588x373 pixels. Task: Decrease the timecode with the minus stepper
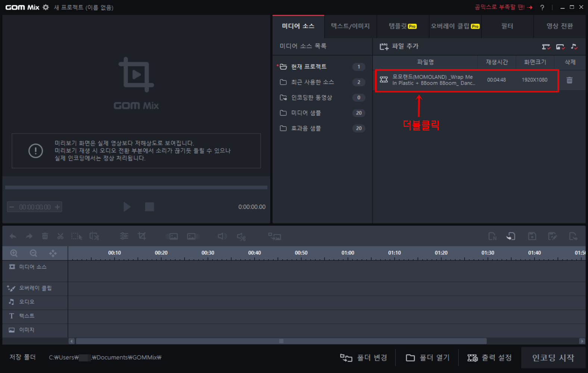[12, 207]
